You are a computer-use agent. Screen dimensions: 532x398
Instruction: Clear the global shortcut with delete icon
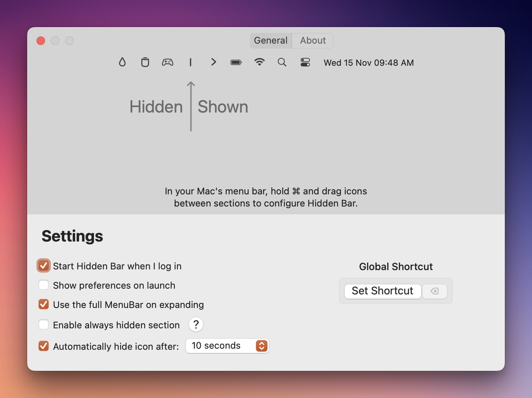click(435, 291)
